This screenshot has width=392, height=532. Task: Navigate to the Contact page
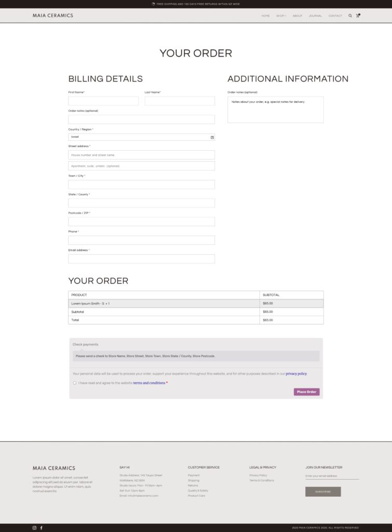[x=335, y=16]
